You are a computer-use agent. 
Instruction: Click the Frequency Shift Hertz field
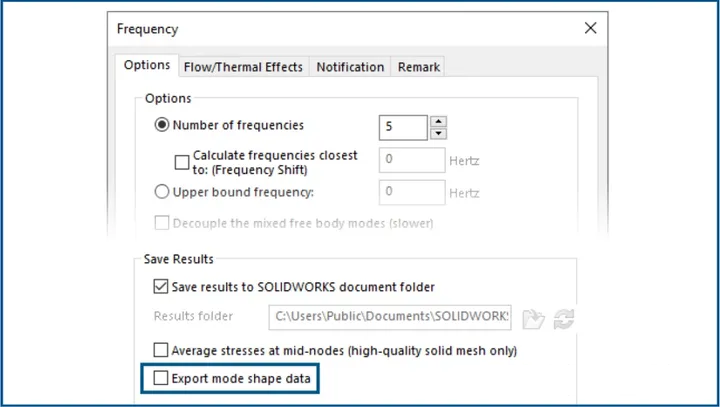412,160
